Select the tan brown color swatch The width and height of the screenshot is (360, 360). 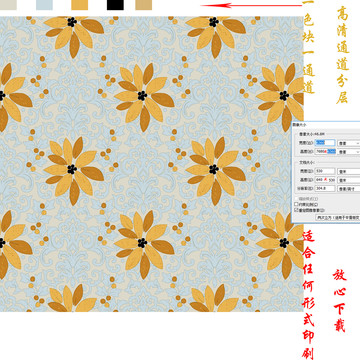(144, 5)
